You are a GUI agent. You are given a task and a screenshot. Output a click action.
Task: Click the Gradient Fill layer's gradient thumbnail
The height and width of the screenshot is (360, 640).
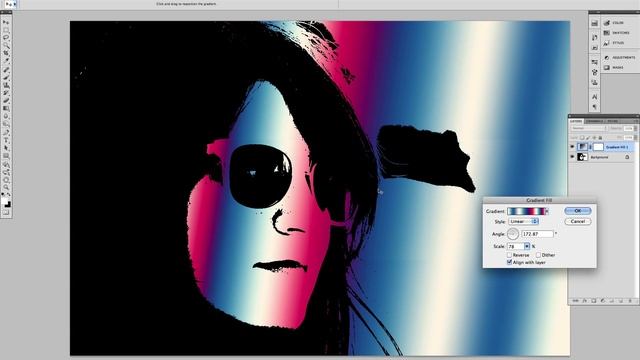tap(582, 147)
